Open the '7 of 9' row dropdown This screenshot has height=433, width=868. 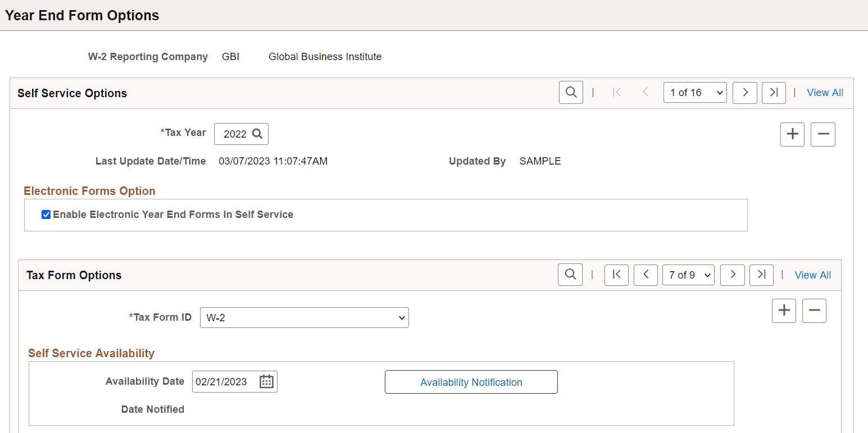pyautogui.click(x=688, y=275)
